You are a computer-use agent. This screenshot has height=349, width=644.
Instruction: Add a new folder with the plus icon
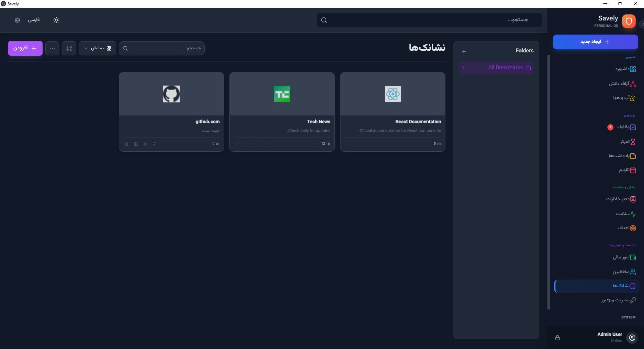[464, 51]
